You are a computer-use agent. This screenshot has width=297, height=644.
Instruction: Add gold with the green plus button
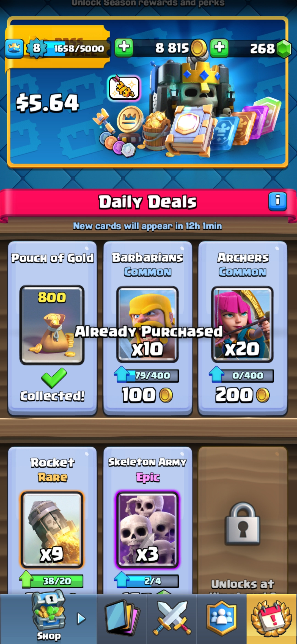tap(124, 48)
